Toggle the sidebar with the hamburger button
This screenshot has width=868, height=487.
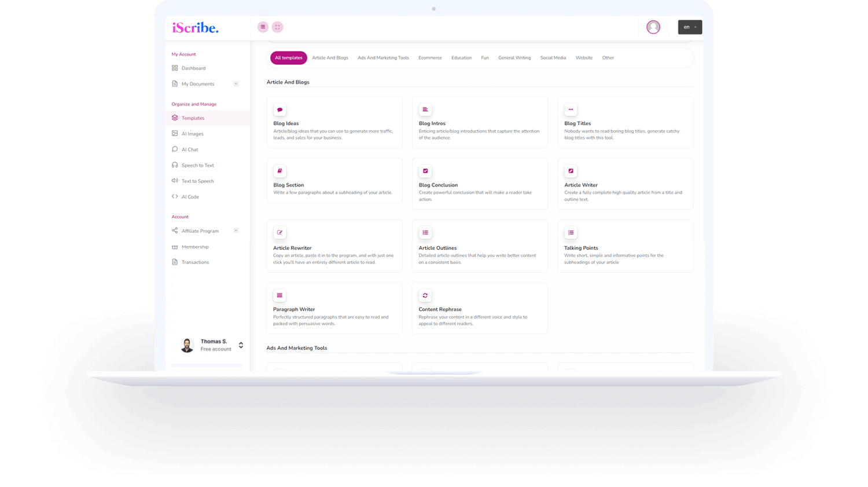263,27
